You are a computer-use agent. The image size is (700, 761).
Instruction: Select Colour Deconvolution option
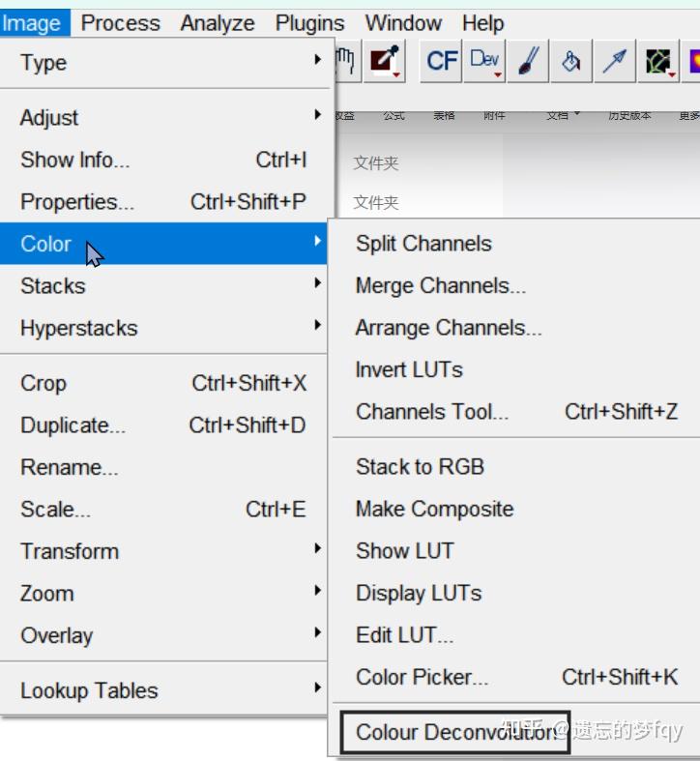[454, 732]
